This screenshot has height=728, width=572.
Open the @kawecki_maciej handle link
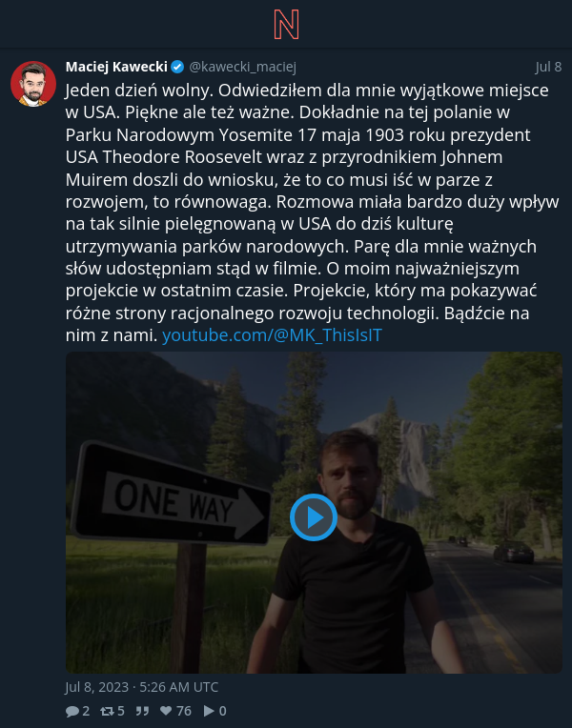tap(242, 67)
